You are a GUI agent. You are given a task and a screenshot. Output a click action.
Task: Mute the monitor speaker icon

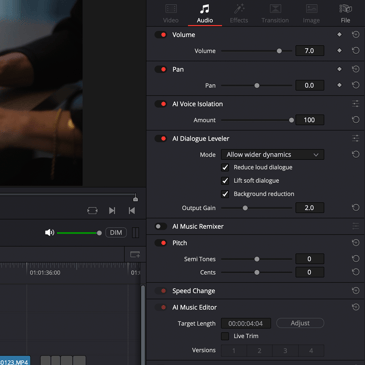click(x=49, y=233)
